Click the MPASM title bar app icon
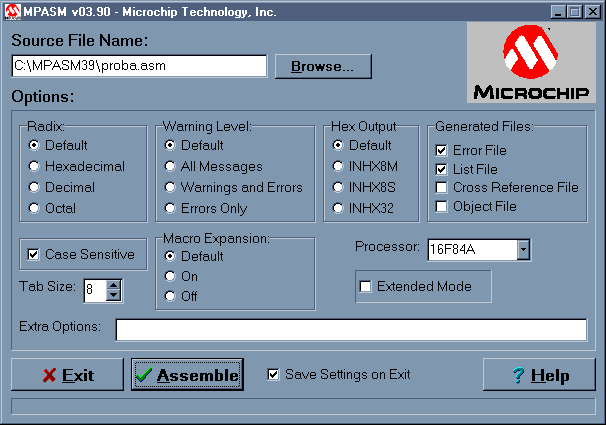This screenshot has width=606, height=425. pyautogui.click(x=12, y=12)
